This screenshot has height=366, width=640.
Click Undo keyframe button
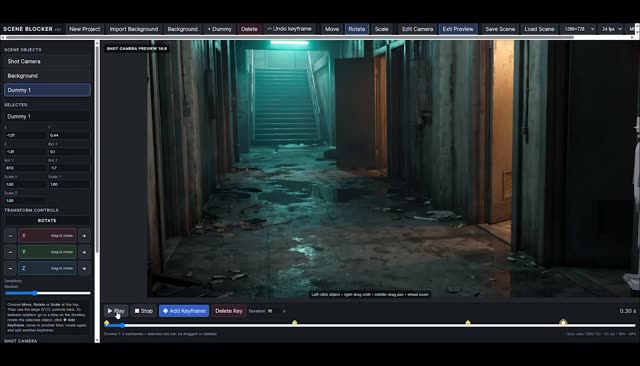point(289,29)
